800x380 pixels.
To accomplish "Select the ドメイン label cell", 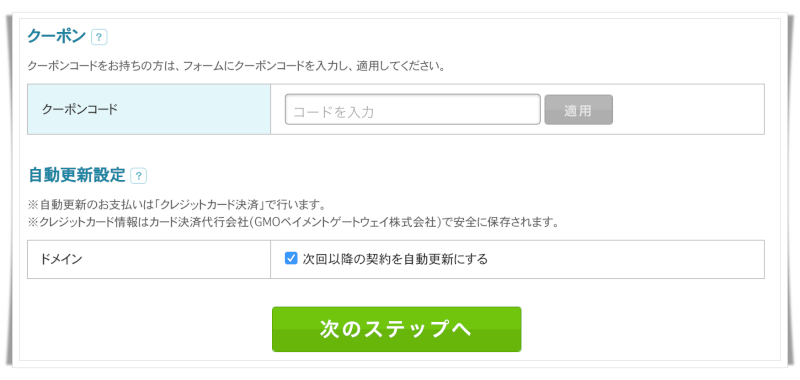I will [149, 259].
